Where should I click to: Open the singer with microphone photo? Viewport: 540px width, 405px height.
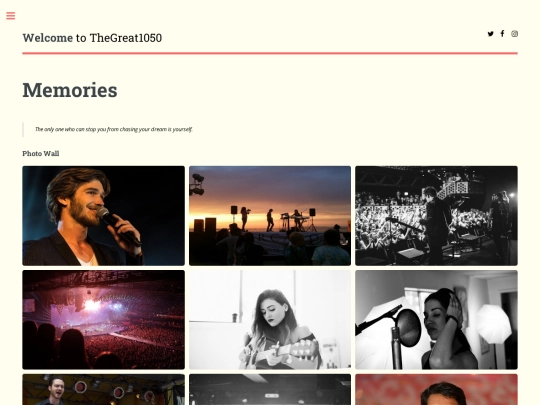[x=104, y=216]
